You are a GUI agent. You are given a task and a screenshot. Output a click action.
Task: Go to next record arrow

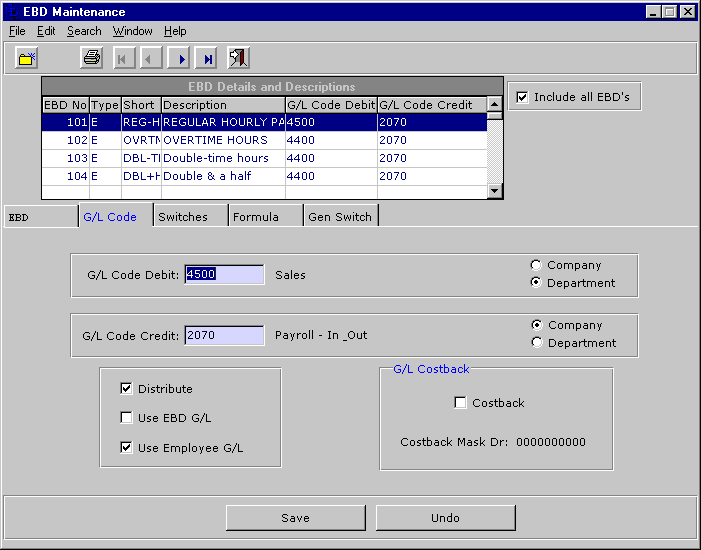click(x=179, y=58)
